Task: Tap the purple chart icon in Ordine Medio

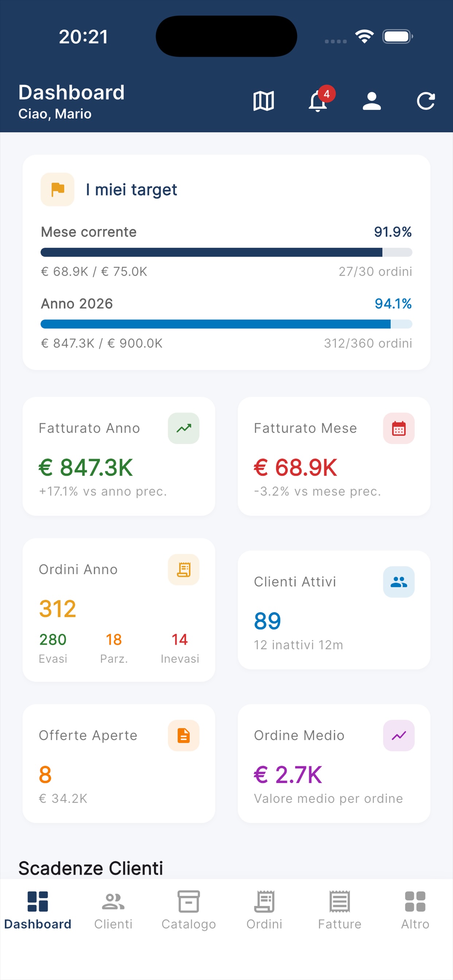Action: pyautogui.click(x=399, y=735)
